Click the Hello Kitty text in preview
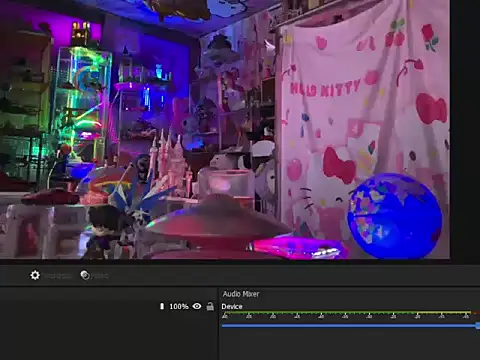The height and width of the screenshot is (360, 480). pos(325,88)
